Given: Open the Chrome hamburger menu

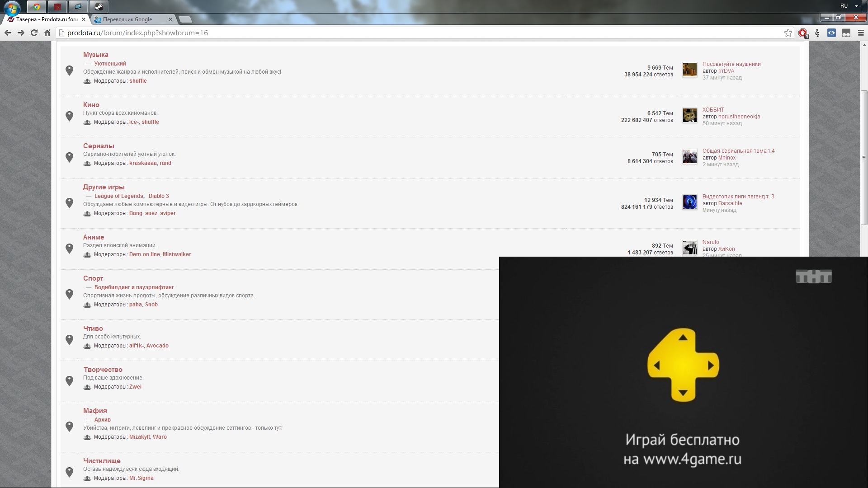Looking at the screenshot, I should [x=861, y=33].
